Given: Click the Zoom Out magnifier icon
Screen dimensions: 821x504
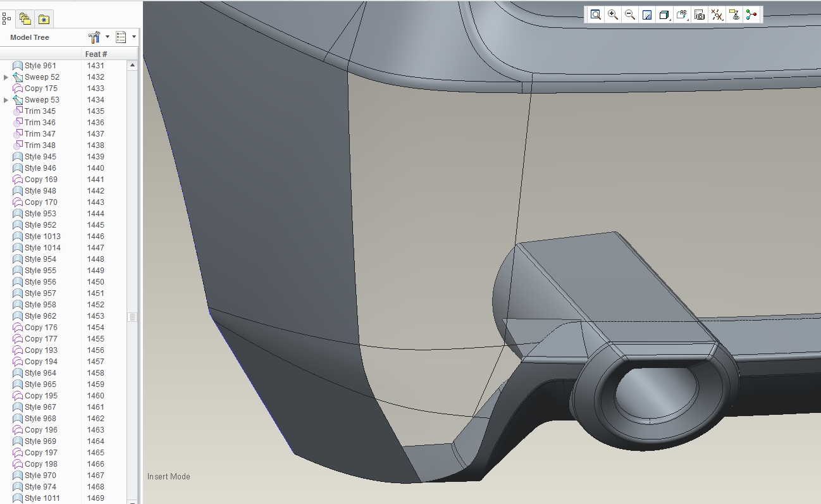Looking at the screenshot, I should 630,15.
